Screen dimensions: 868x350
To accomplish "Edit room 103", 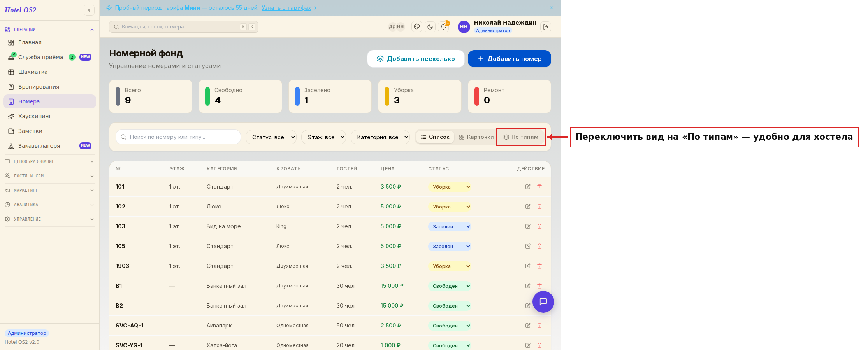I will click(x=528, y=226).
